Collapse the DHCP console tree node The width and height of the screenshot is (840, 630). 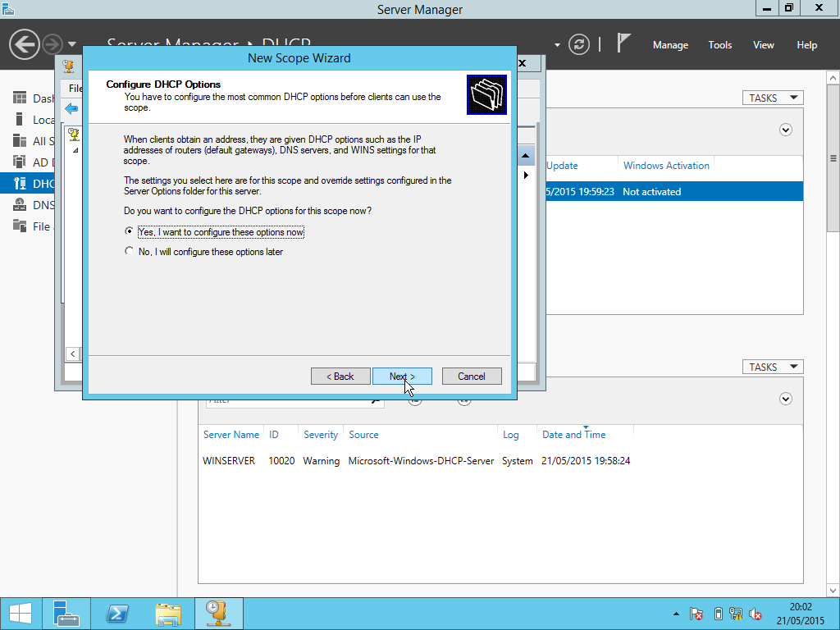[75, 151]
